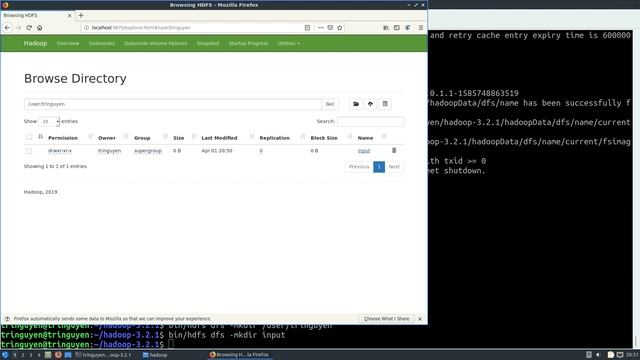Image resolution: width=640 pixels, height=360 pixels.
Task: Open the Datanodes nav tab
Action: (102, 43)
